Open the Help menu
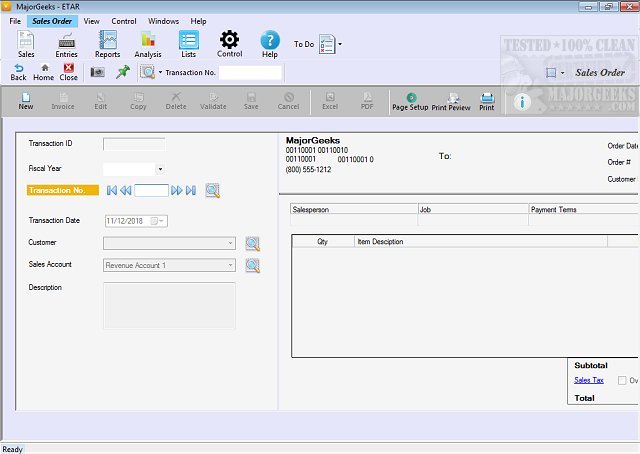 [x=198, y=21]
